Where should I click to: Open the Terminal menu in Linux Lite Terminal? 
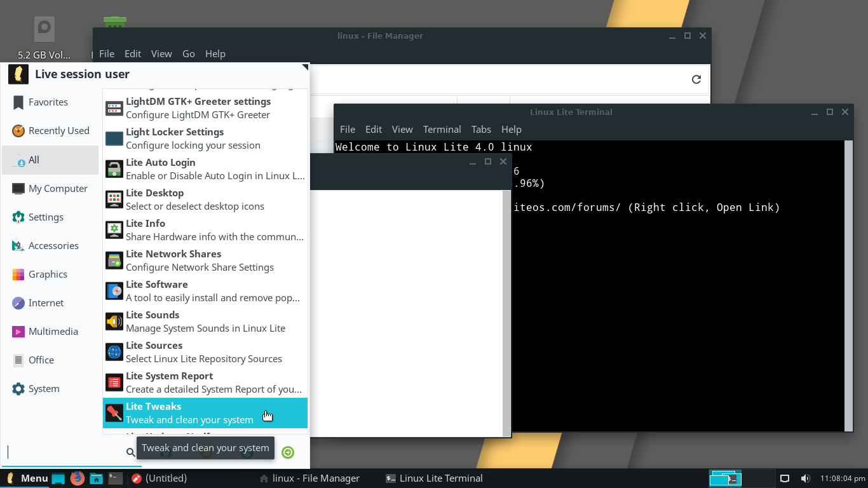click(x=442, y=129)
